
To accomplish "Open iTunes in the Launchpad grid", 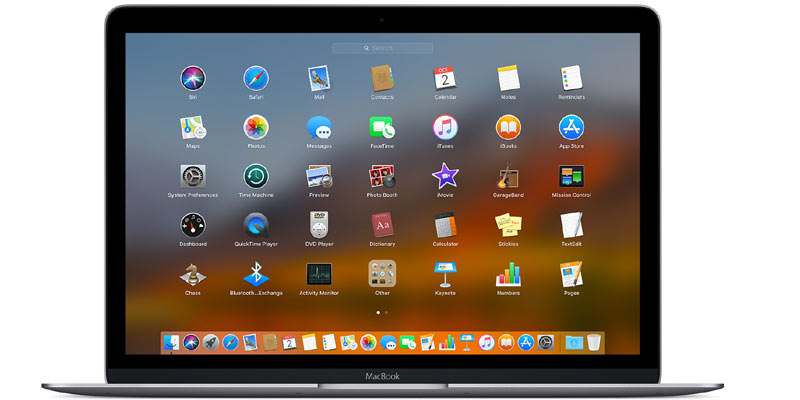I will 445,128.
